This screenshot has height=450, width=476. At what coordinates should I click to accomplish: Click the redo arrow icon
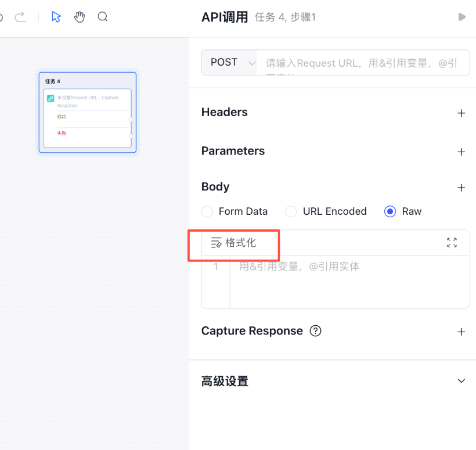pos(20,17)
